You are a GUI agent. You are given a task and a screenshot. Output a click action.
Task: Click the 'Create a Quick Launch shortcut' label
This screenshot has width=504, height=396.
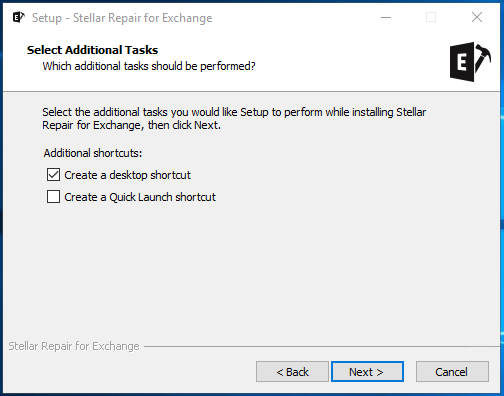click(x=140, y=197)
